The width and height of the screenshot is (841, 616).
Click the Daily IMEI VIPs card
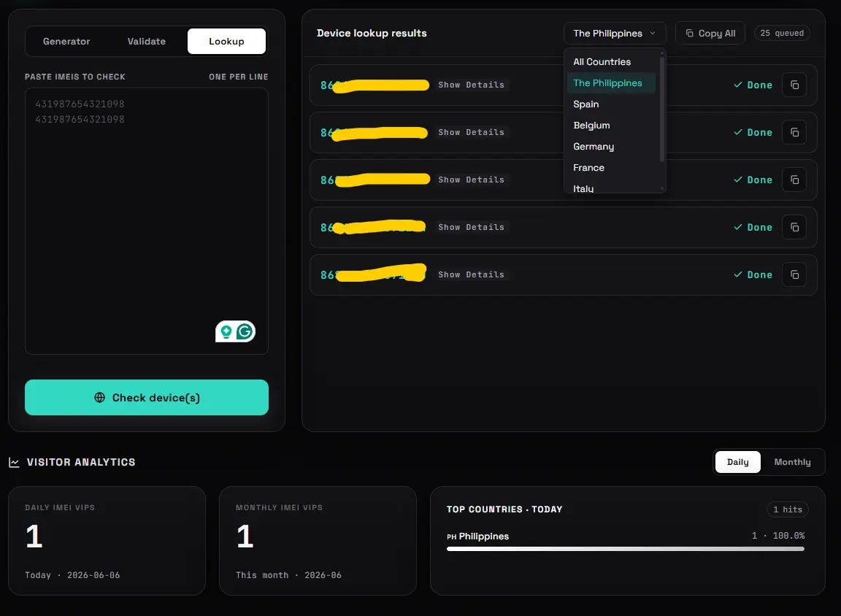pyautogui.click(x=107, y=540)
